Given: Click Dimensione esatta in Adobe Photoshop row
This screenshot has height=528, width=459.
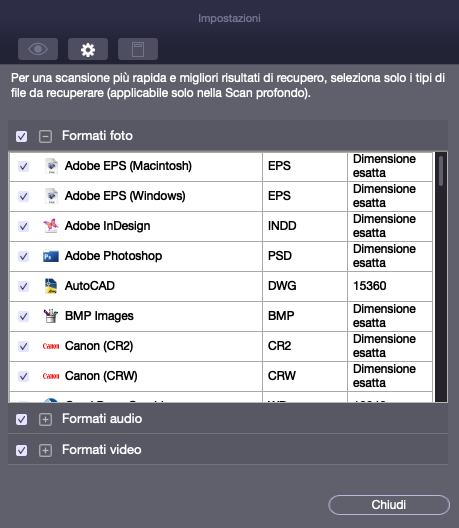Looking at the screenshot, I should point(384,256).
